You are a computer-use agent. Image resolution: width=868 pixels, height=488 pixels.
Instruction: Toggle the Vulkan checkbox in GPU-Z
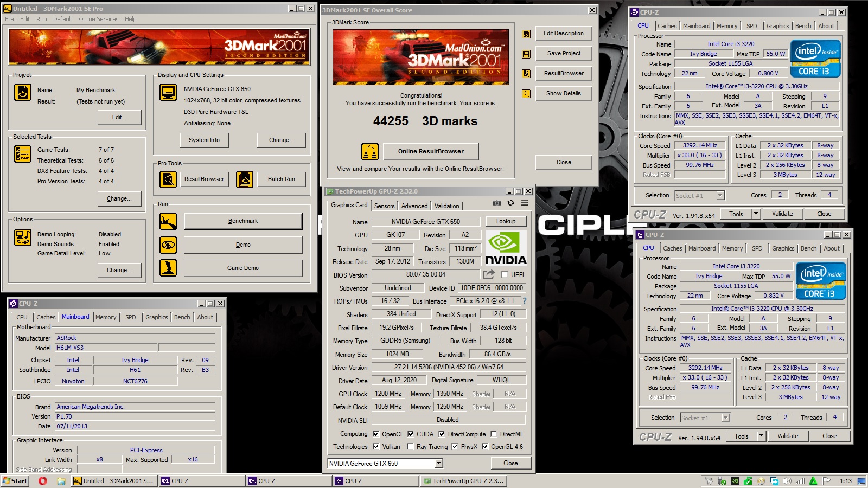point(376,447)
